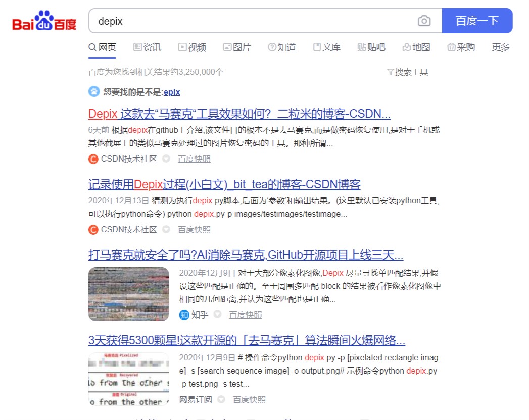Viewport: 529px width, 420px height.
Task: Go to the 图片 tab
Action: (237, 47)
